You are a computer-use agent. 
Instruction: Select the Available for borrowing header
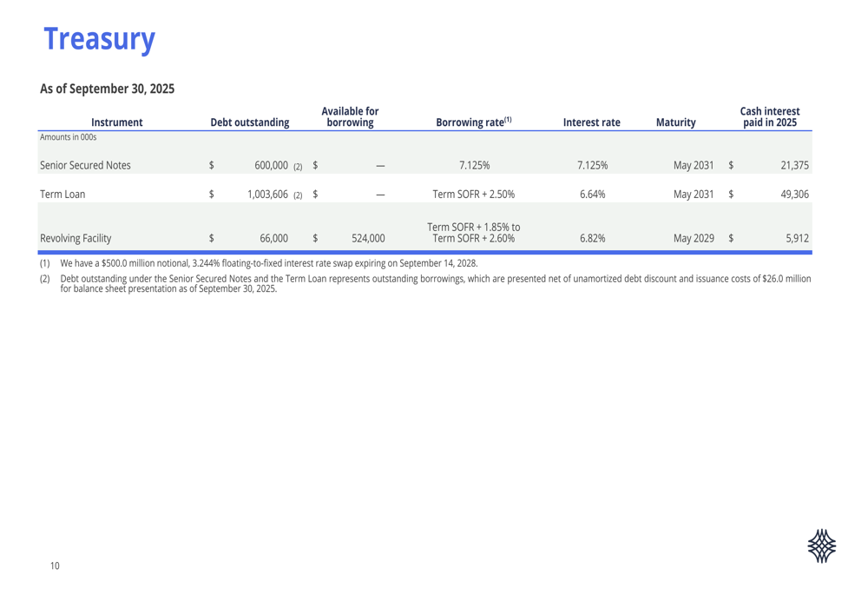coord(350,116)
